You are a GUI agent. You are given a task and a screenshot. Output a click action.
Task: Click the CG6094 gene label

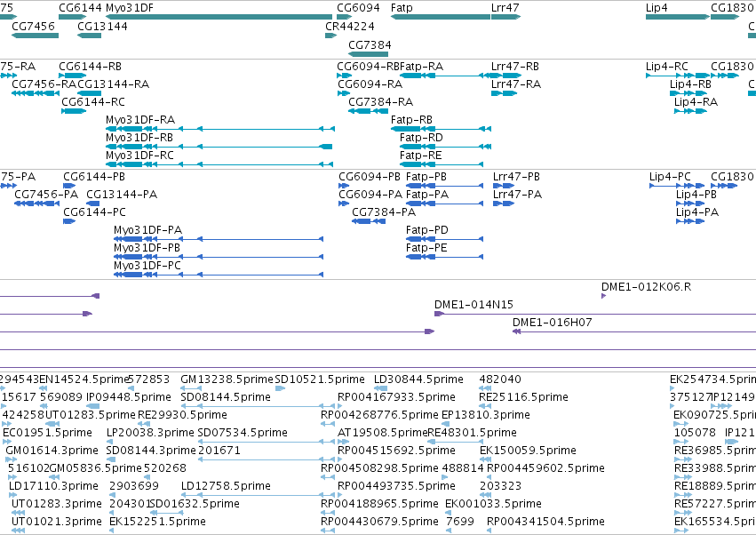[358, 8]
